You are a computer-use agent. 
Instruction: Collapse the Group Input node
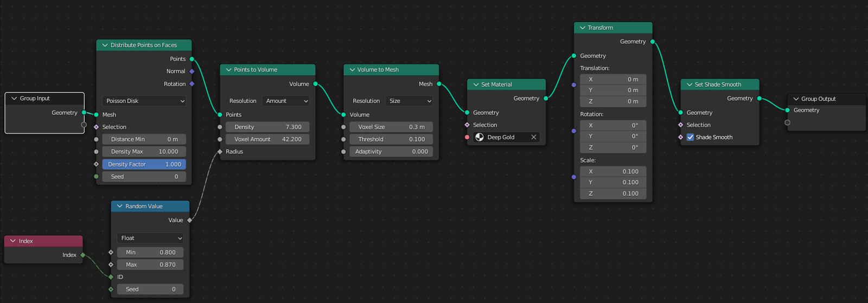click(x=14, y=99)
